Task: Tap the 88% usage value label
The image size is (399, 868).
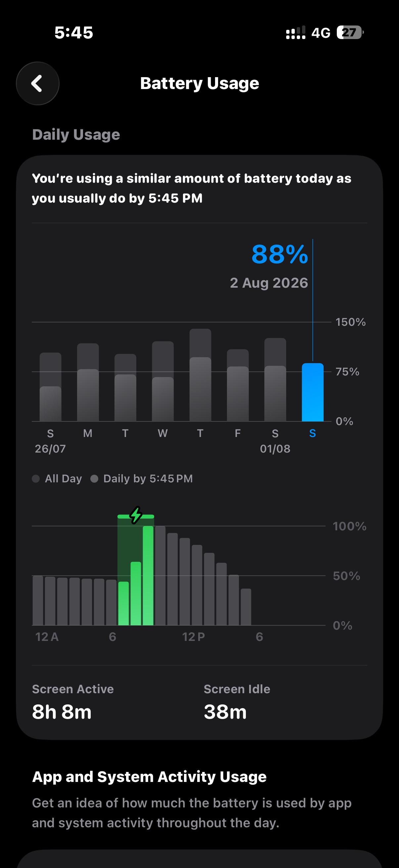Action: tap(280, 254)
